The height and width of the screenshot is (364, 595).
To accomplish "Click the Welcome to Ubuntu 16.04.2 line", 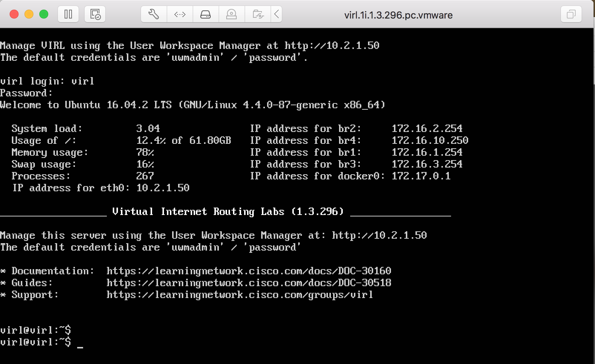I will [193, 105].
